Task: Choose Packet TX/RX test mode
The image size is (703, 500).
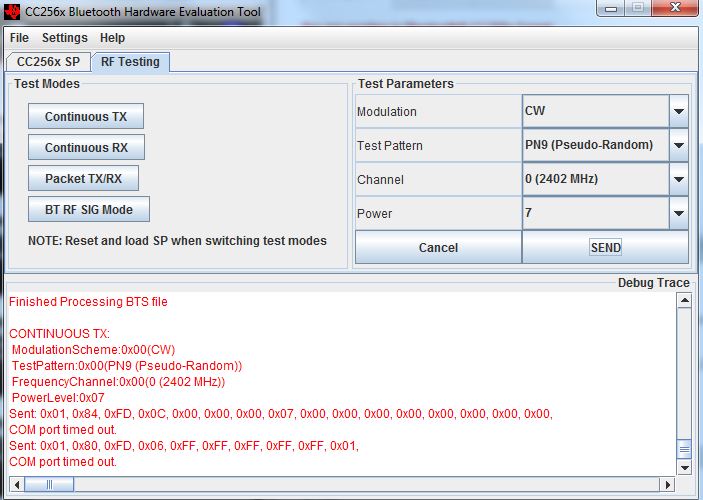Action: [83, 178]
